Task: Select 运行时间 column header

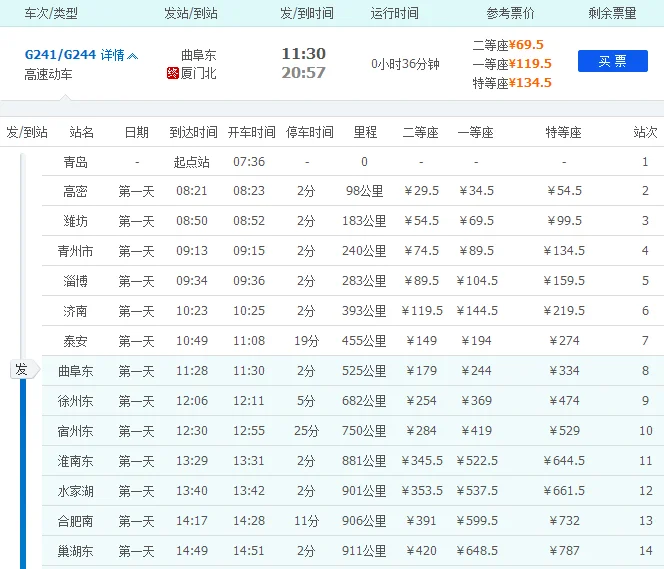Action: coord(394,14)
